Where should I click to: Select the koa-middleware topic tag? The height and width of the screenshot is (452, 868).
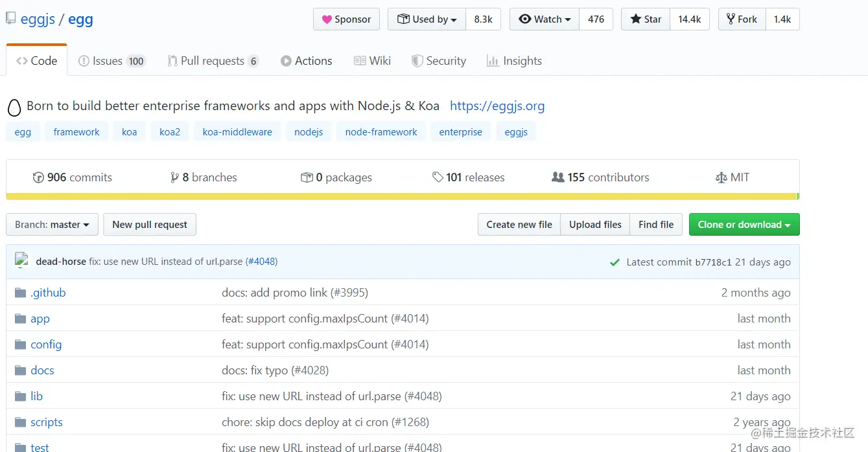coord(237,132)
